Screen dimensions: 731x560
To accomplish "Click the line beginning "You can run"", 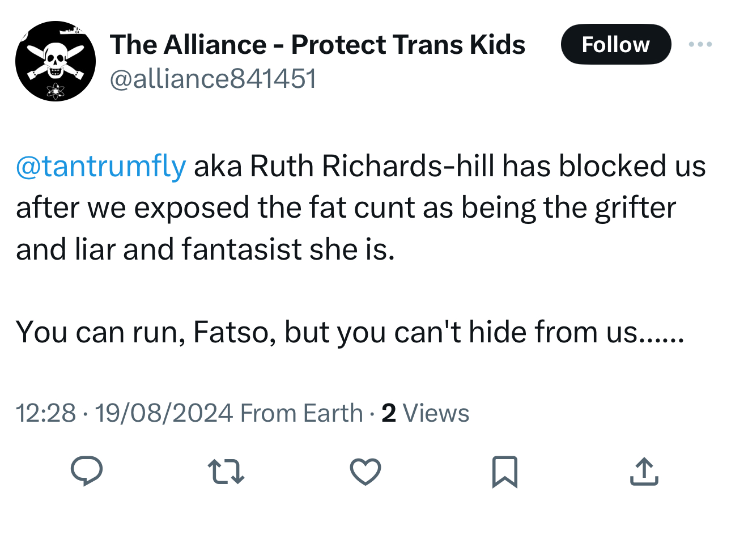I will (350, 332).
